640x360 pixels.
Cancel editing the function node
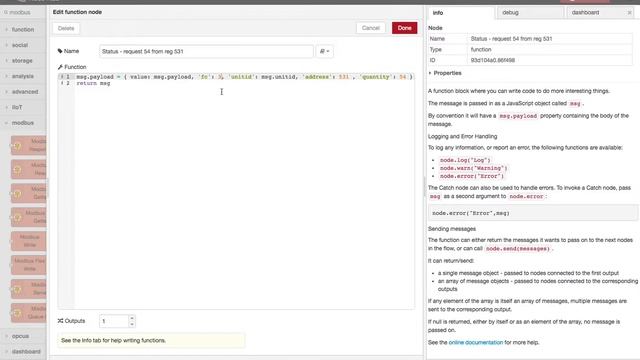[x=371, y=28]
